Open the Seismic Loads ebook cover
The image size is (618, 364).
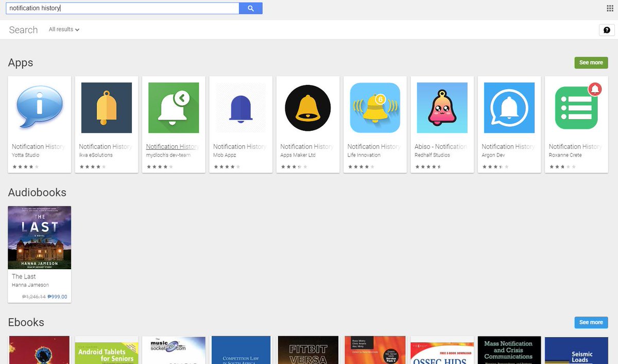coord(576,350)
